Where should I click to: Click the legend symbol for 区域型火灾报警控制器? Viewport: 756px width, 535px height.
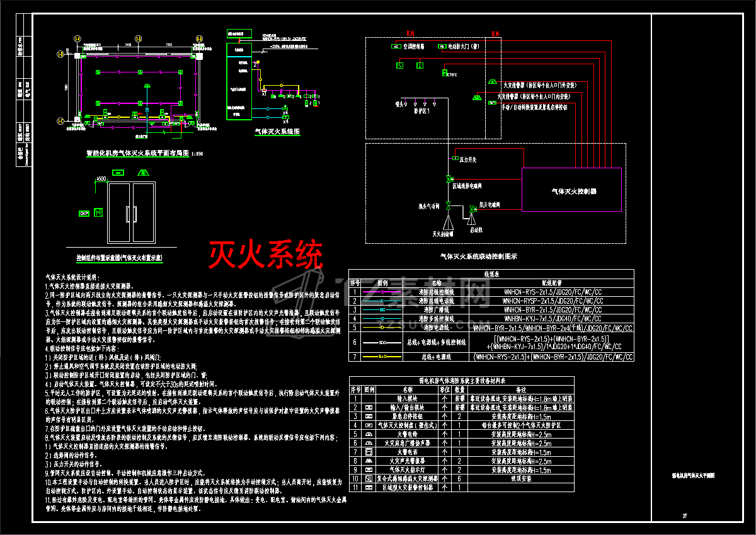coord(367,488)
